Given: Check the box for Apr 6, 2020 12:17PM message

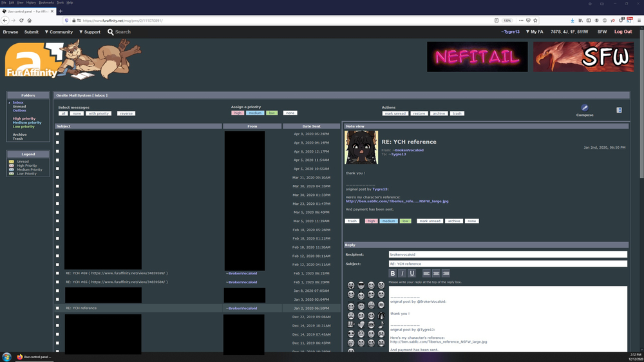Looking at the screenshot, I should coord(57,151).
